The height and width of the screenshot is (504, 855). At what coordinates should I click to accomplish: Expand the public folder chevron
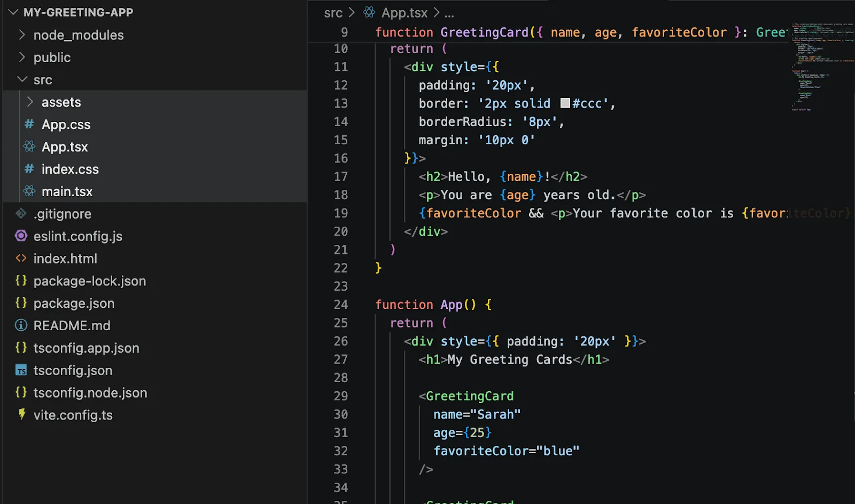click(21, 57)
